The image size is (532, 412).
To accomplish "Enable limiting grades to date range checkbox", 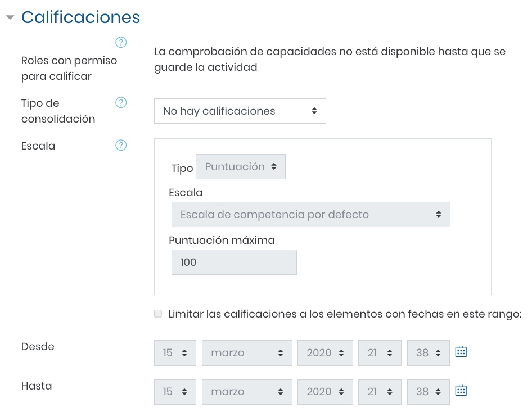I will [158, 313].
